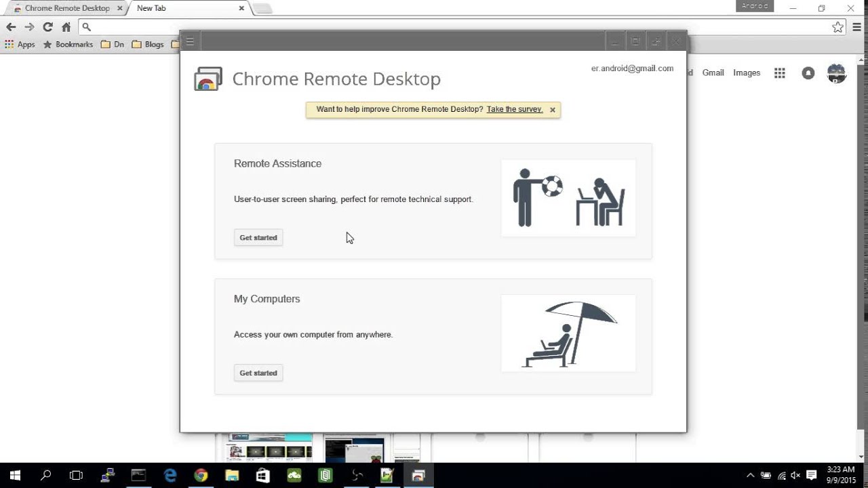The width and height of the screenshot is (868, 488).
Task: Open Task View in the taskbar
Action: [x=77, y=476]
